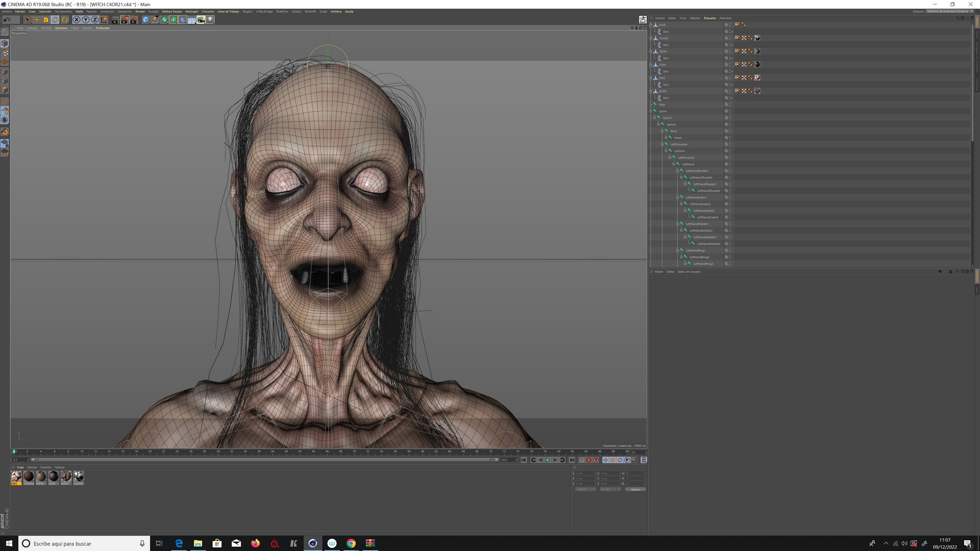980x551 pixels.
Task: Click the Camera object icon
Action: click(201, 20)
